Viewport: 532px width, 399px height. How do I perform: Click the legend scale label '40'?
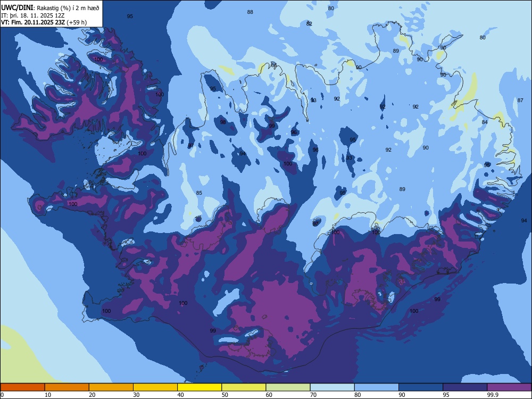180,395
